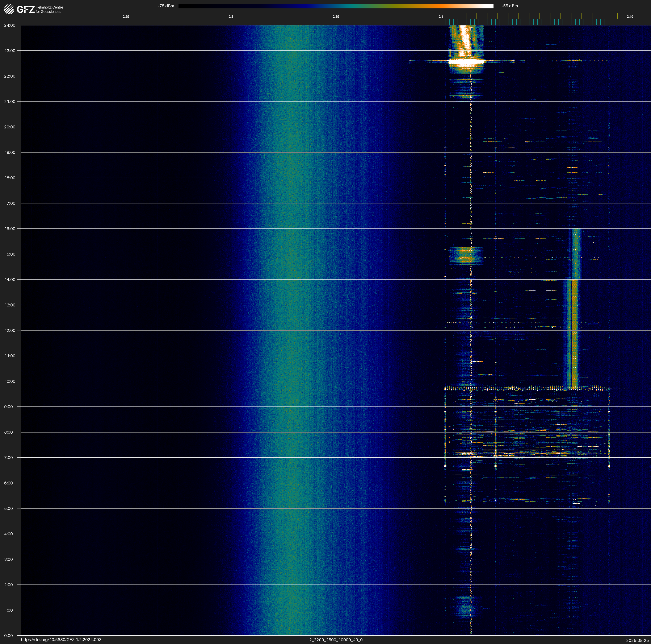Click the 24:00 time axis label
The height and width of the screenshot is (644, 651).
tap(10, 25)
